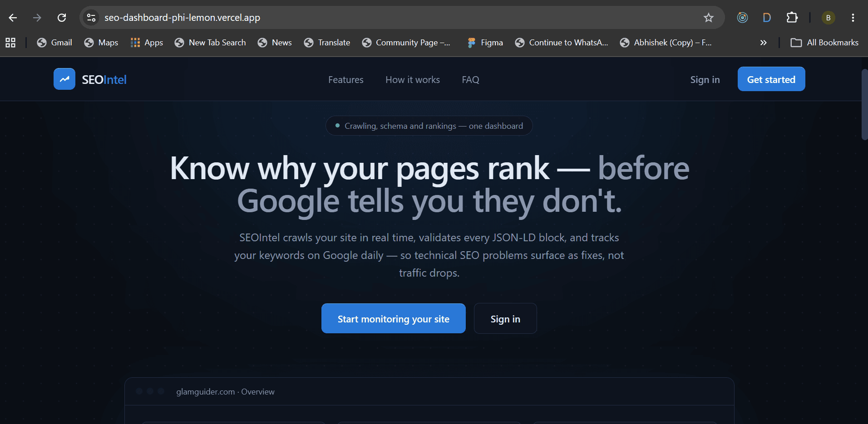This screenshot has height=424, width=868.
Task: Click the Sign in button below the headline
Action: [505, 318]
